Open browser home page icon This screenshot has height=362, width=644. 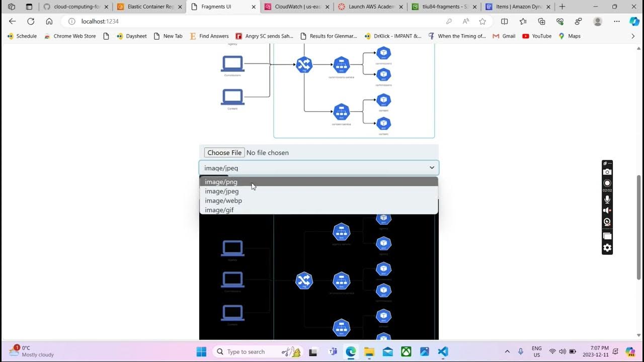(x=49, y=21)
